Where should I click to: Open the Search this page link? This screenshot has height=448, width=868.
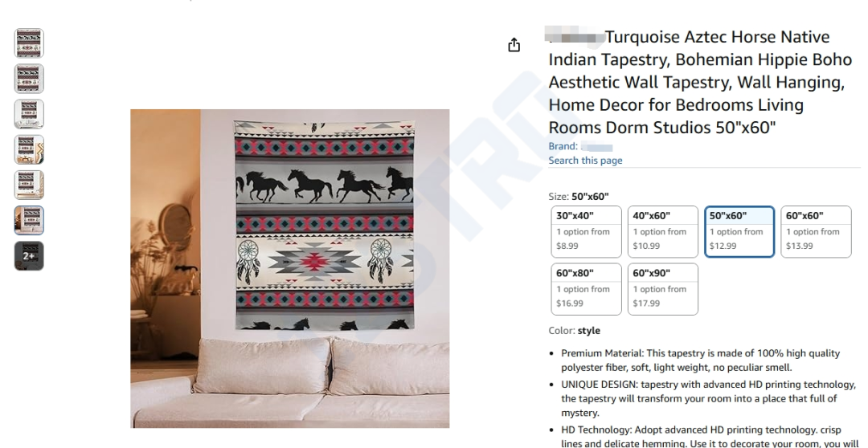click(585, 161)
